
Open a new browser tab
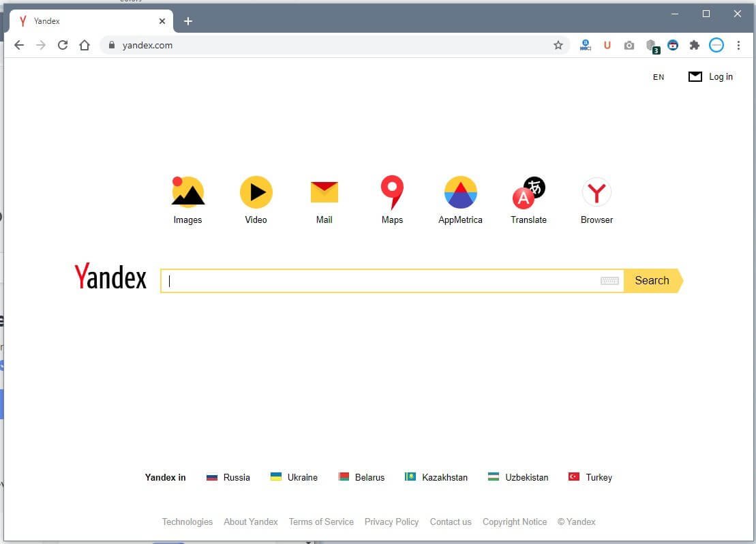tap(188, 21)
